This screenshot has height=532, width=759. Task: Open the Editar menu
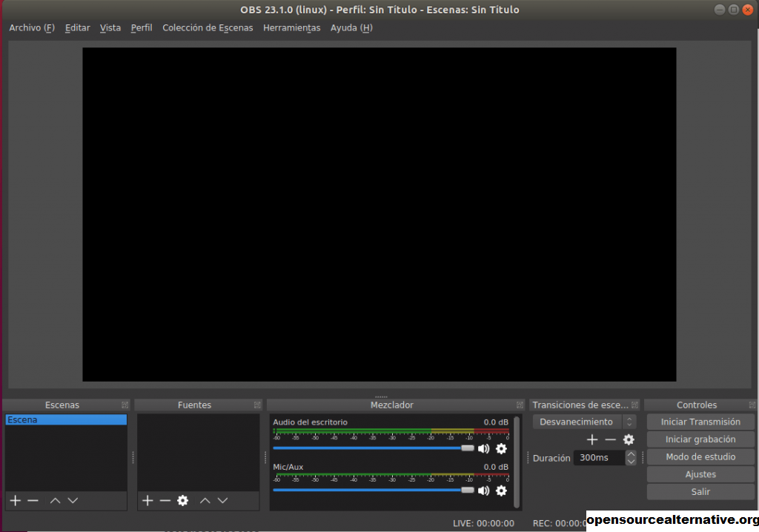click(x=77, y=28)
